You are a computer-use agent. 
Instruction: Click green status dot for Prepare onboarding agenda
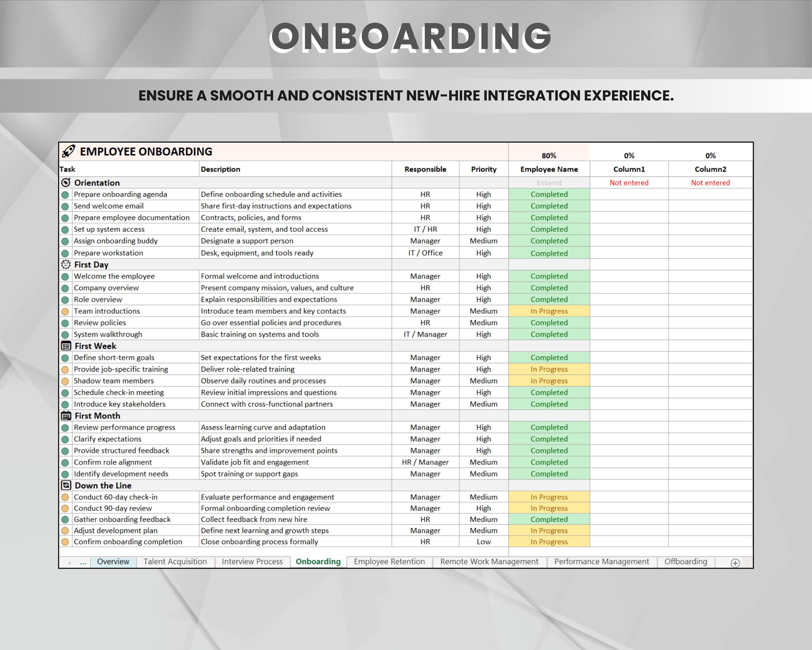pos(65,195)
